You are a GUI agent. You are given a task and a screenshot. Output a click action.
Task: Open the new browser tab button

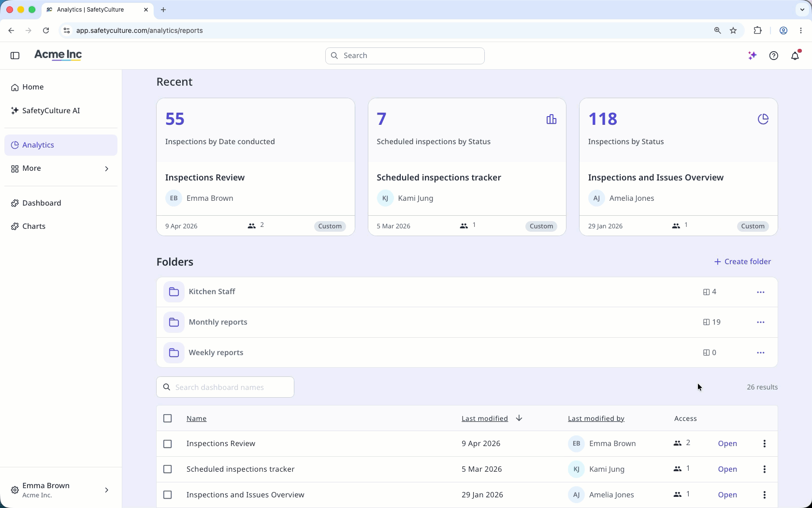tap(163, 10)
